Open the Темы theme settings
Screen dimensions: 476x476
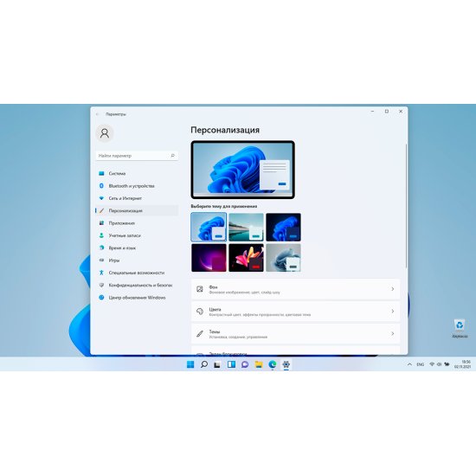pyautogui.click(x=295, y=333)
